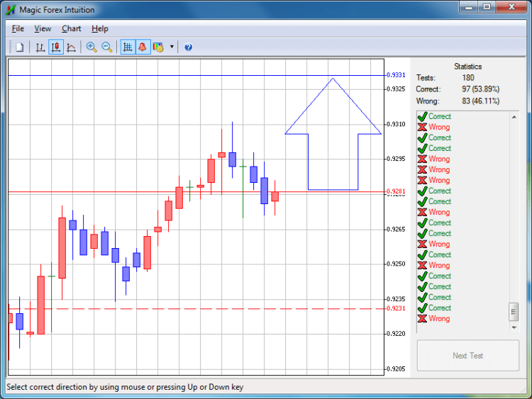The height and width of the screenshot is (399, 532).
Task: Expand the color scheme dropdown arrow
Action: point(172,47)
